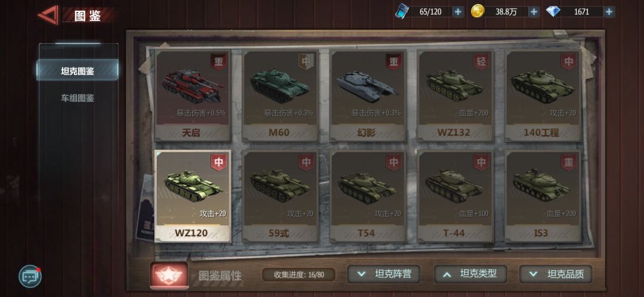This screenshot has width=644, height=297.
Task: Open the red star 图鉴属性 icon
Action: pyautogui.click(x=169, y=275)
